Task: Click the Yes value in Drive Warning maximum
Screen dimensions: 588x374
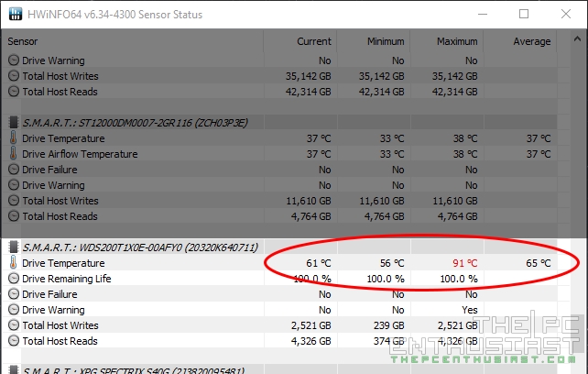Action: coord(470,310)
